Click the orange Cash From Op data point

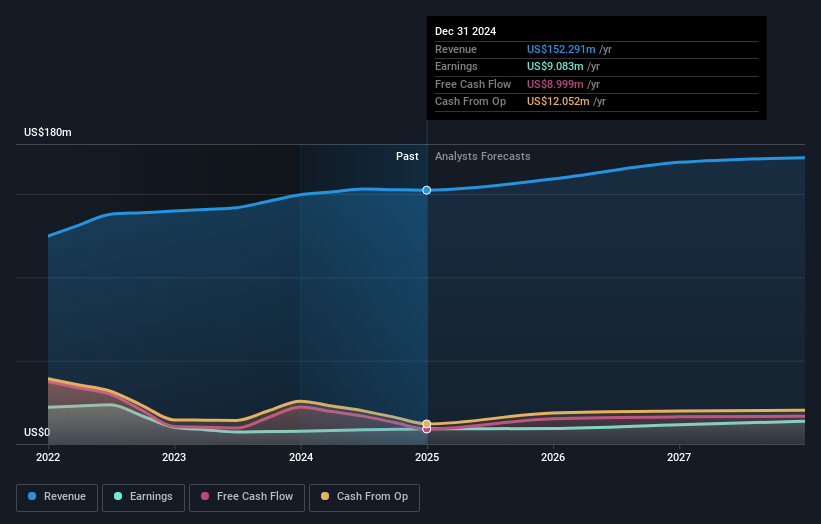pyautogui.click(x=427, y=423)
